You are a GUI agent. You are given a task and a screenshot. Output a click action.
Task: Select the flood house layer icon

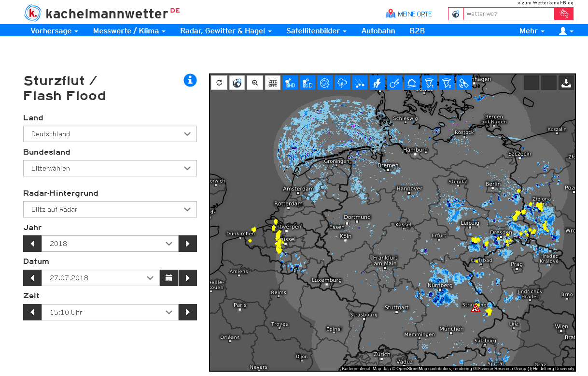tap(412, 83)
